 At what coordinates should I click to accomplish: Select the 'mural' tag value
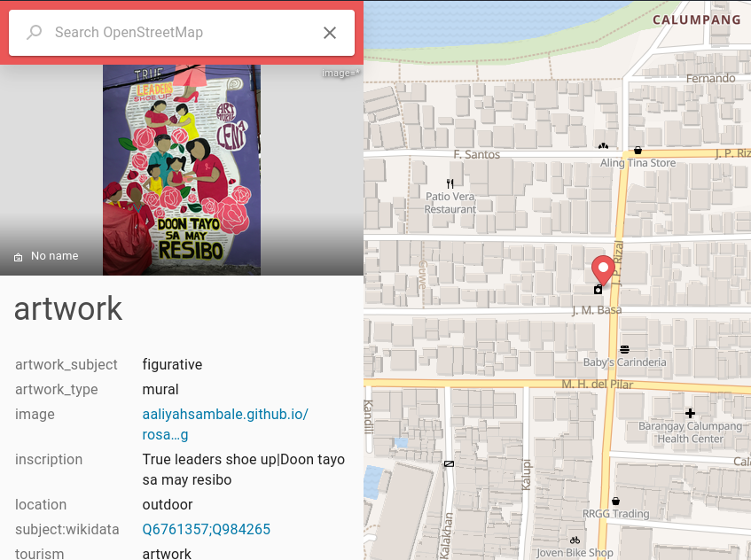click(x=160, y=390)
